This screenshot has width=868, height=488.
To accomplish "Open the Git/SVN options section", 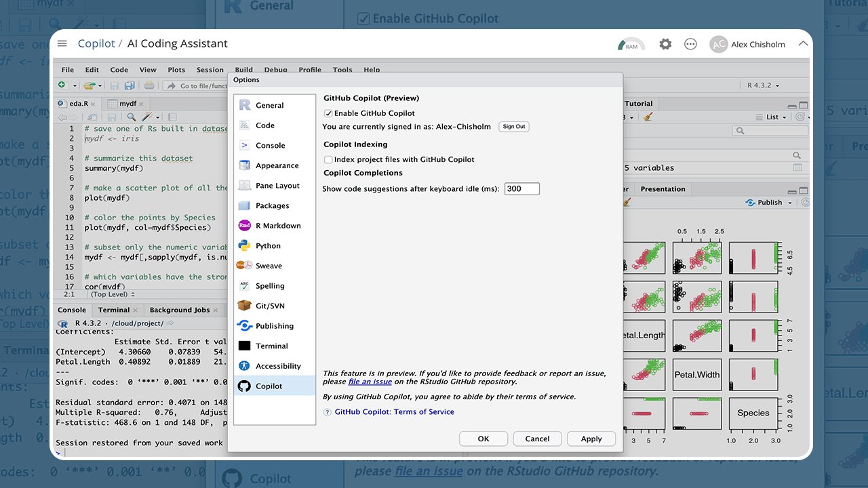I will [x=269, y=306].
